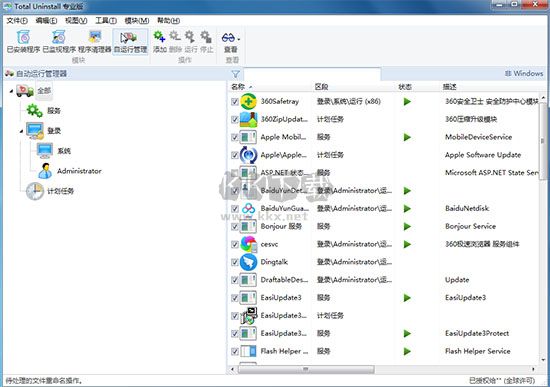550x387 pixels.
Task: Open the 工具(T) menu
Action: coord(106,21)
